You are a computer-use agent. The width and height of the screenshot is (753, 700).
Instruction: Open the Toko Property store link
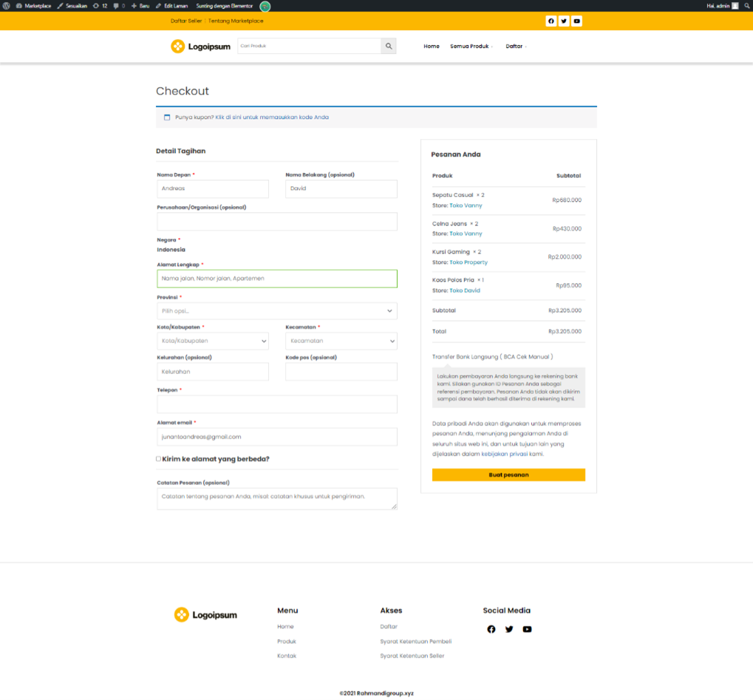click(469, 262)
